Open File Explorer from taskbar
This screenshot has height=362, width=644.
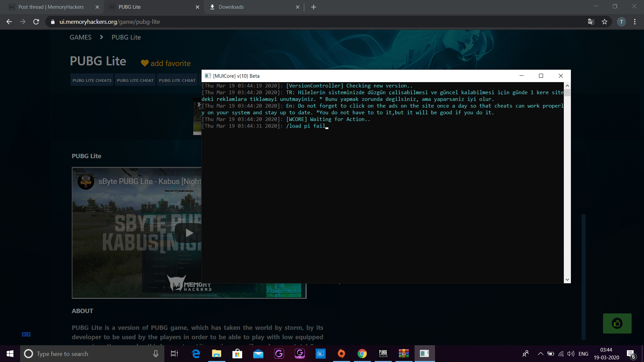coord(217,354)
